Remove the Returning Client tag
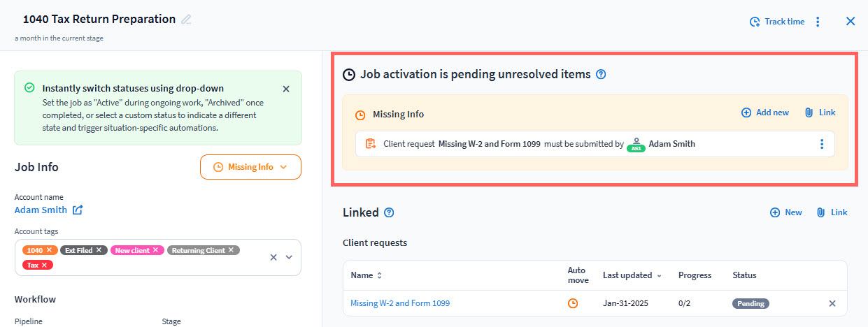The width and height of the screenshot is (868, 327). pos(231,250)
